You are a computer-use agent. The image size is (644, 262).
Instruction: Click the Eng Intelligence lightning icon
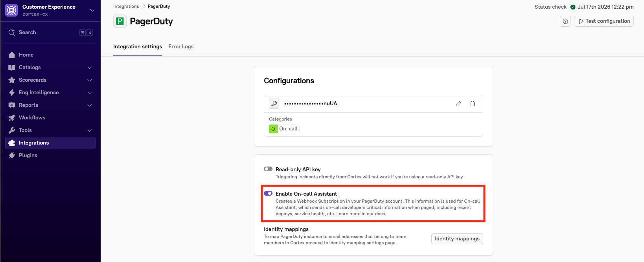point(12,92)
